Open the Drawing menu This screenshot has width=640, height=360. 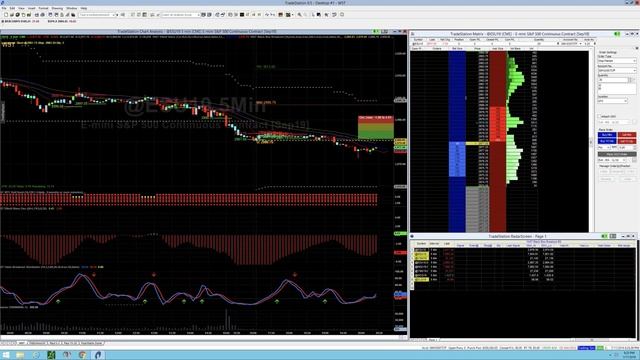coord(57,8)
